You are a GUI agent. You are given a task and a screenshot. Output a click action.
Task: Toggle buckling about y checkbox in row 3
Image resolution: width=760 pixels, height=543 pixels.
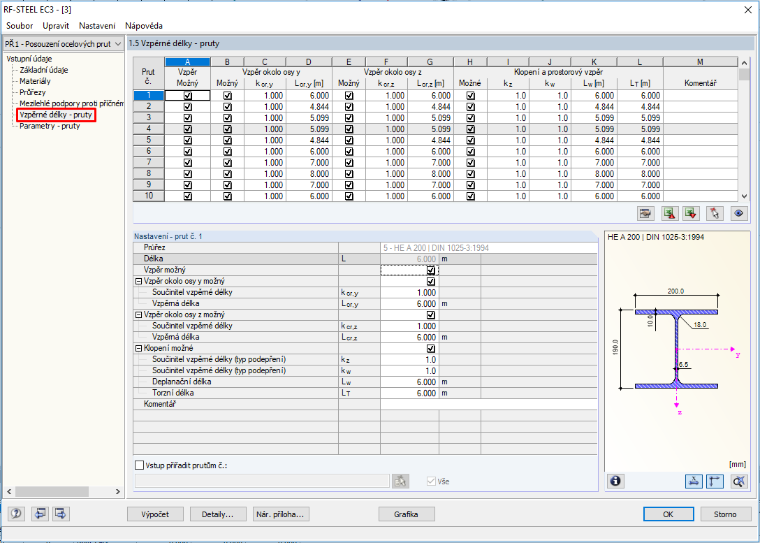pyautogui.click(x=227, y=118)
